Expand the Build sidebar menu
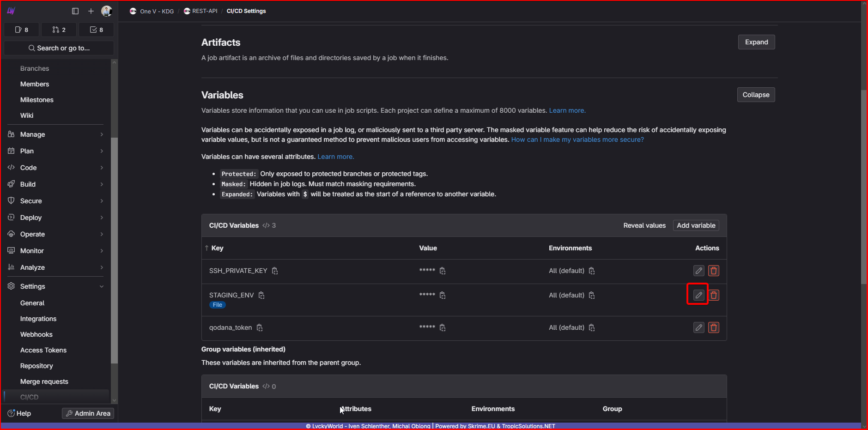 pos(55,184)
